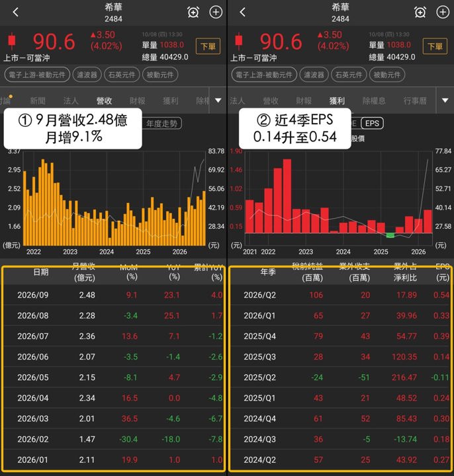Image resolution: width=454 pixels, height=476 pixels.
Task: Tap 希華 2484 title in right panel
Action: click(340, 13)
